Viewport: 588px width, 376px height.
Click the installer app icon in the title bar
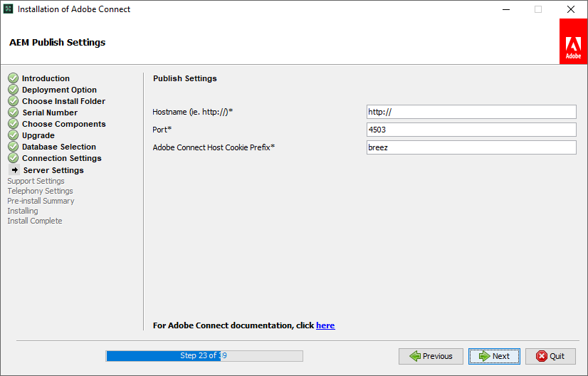click(x=9, y=9)
